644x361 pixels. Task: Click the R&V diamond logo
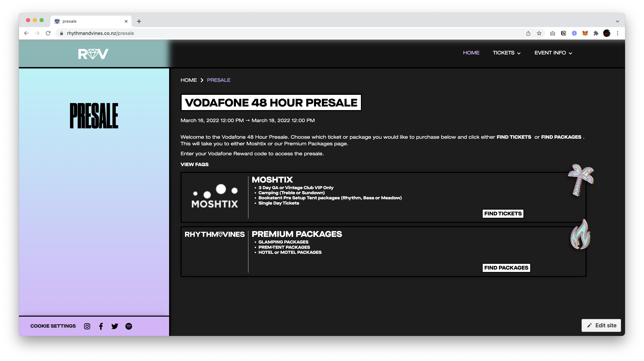(x=93, y=54)
